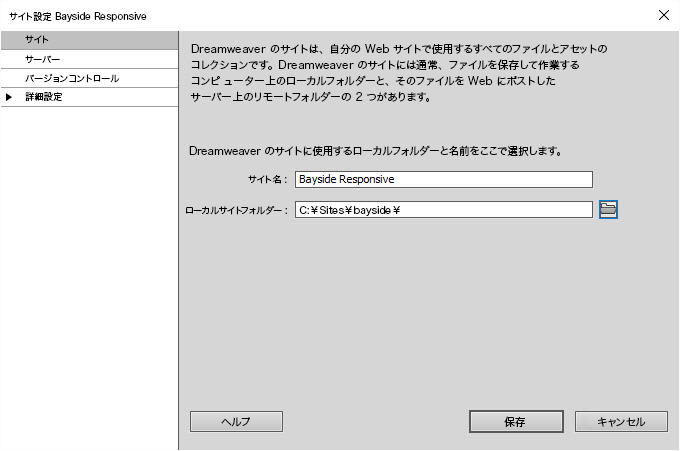
Task: Open the バージョンコントロール category
Action: tap(89, 78)
